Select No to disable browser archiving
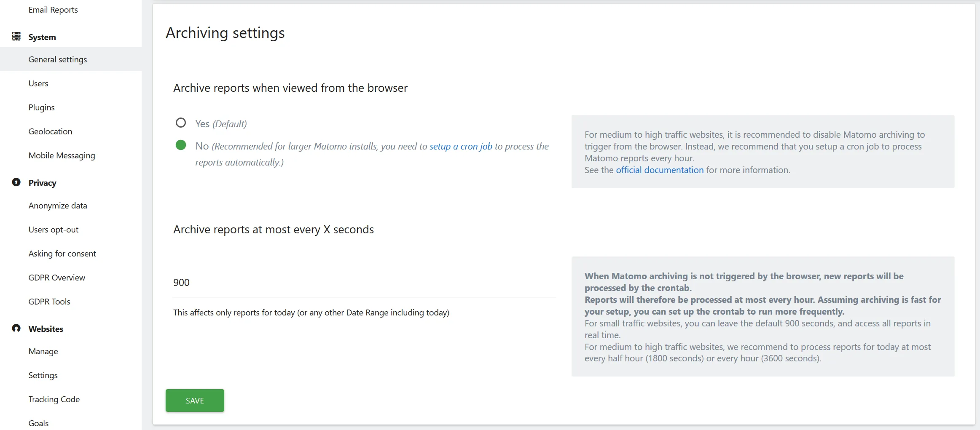 181,145
